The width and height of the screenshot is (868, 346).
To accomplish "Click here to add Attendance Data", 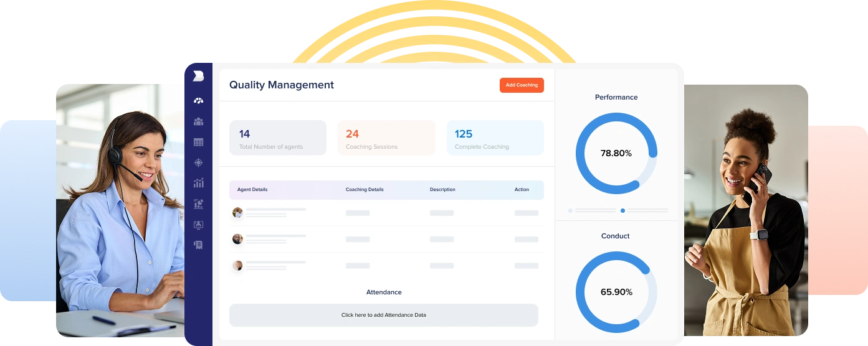I will click(383, 315).
